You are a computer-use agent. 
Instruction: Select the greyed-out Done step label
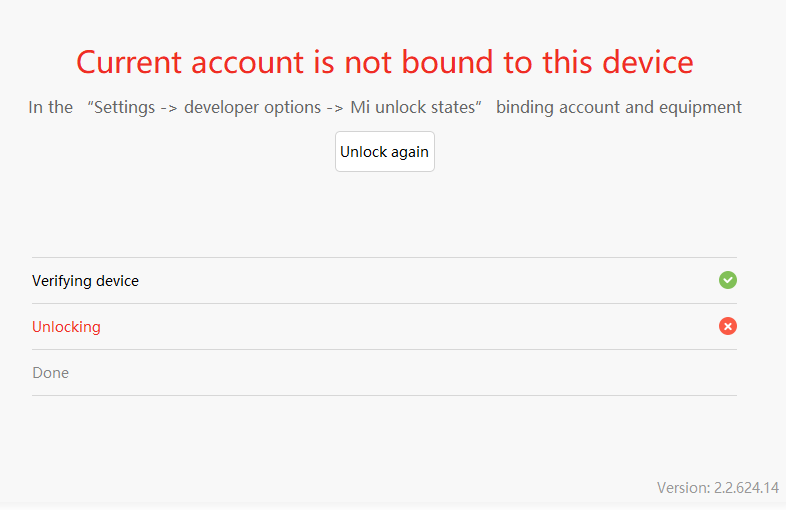click(x=51, y=373)
